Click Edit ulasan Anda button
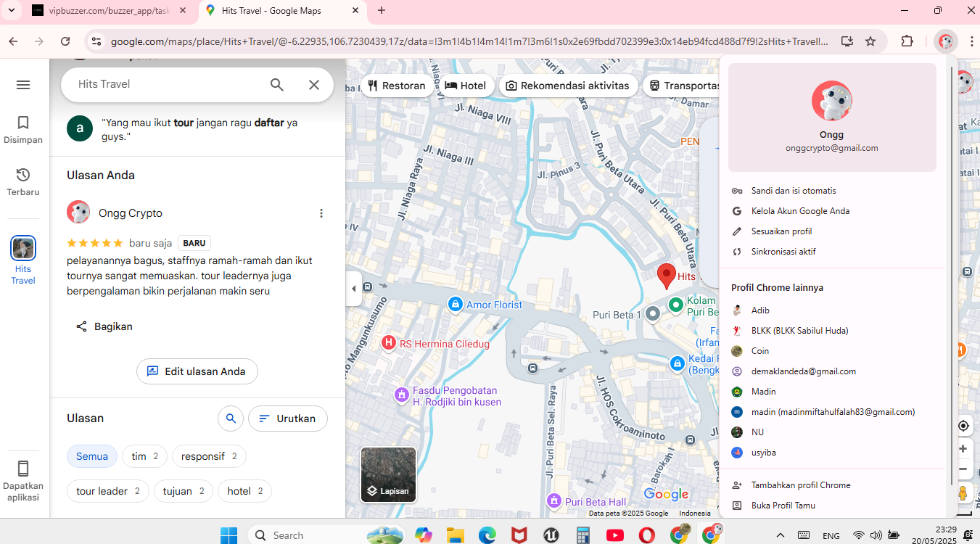 coord(197,371)
